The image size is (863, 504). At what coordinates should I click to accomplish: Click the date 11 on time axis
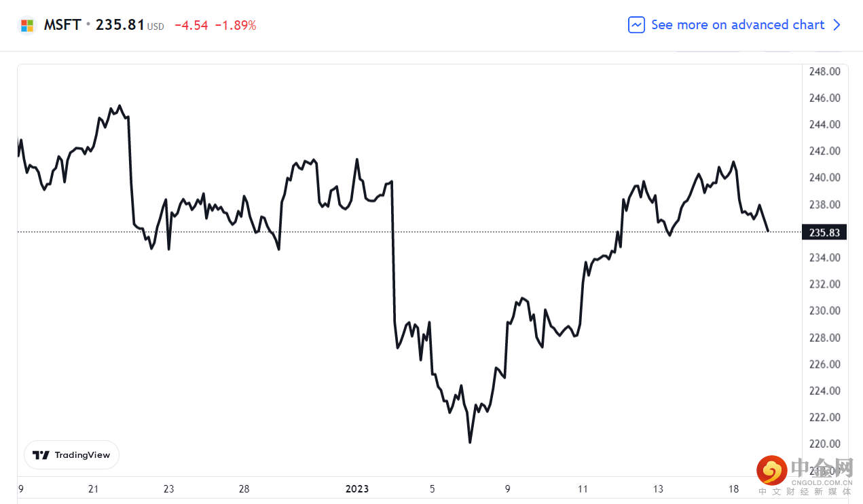point(583,489)
